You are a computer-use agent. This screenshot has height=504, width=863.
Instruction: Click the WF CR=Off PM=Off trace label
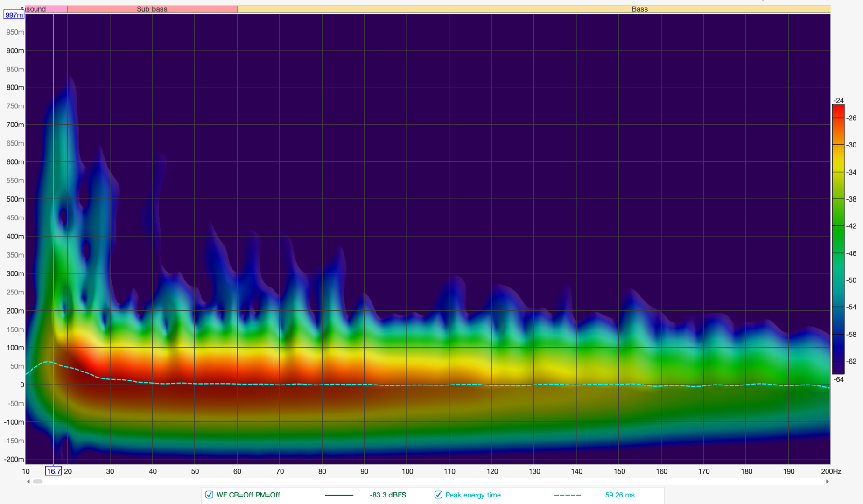[248, 495]
